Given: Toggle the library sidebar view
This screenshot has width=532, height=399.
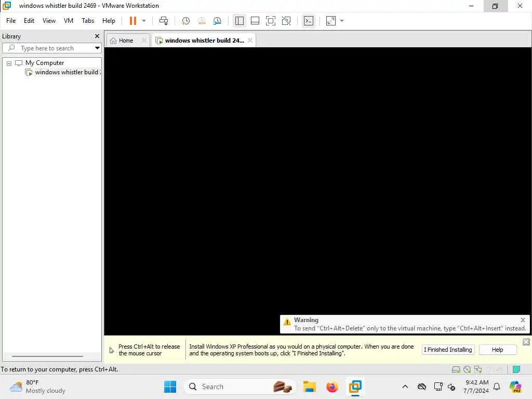Looking at the screenshot, I should [239, 21].
